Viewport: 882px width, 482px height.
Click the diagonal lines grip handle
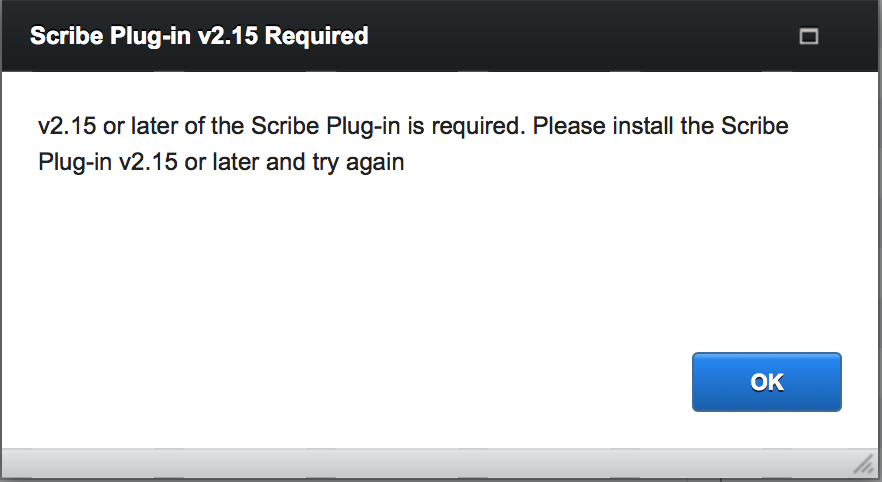(x=863, y=465)
